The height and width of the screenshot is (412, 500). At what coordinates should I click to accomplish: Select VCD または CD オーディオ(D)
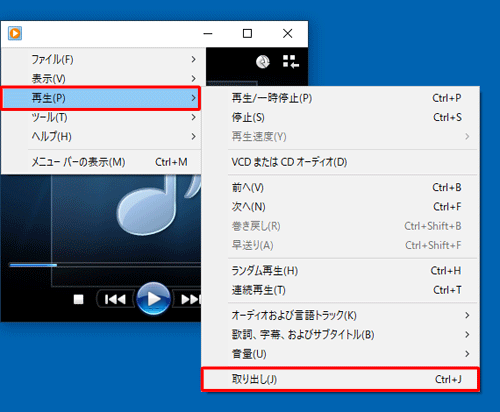tap(340, 162)
